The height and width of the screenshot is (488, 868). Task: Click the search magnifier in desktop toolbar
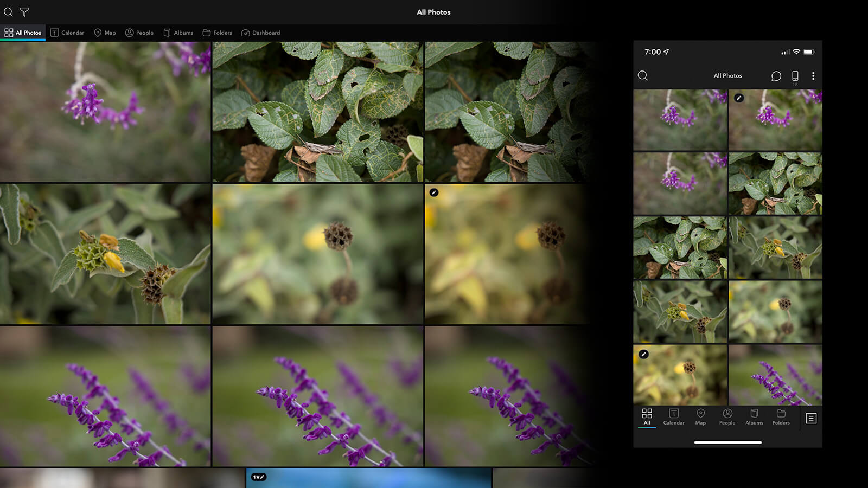(x=8, y=12)
